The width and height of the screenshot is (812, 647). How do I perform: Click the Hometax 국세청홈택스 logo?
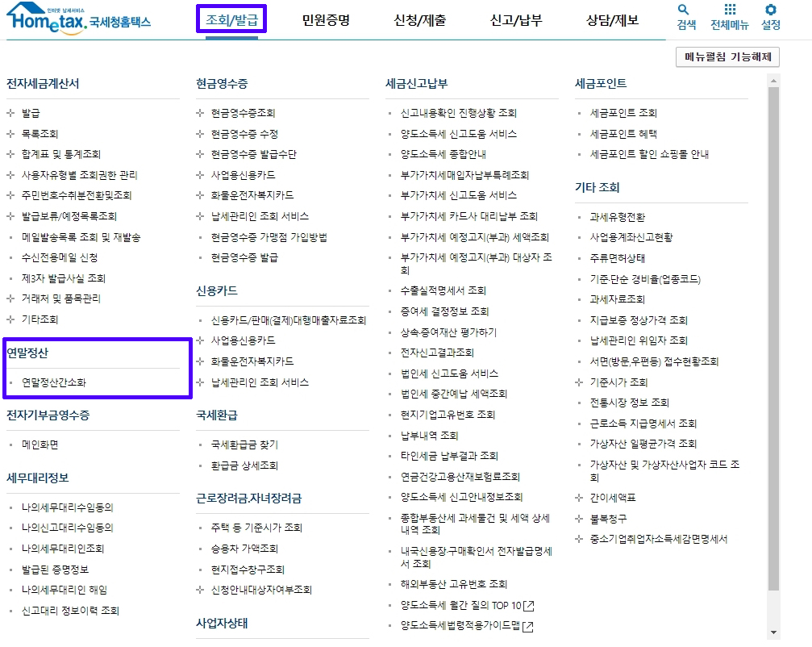(x=79, y=19)
